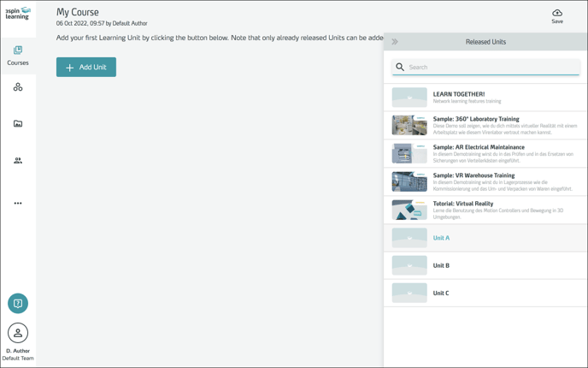Open the users management icon

(18, 161)
